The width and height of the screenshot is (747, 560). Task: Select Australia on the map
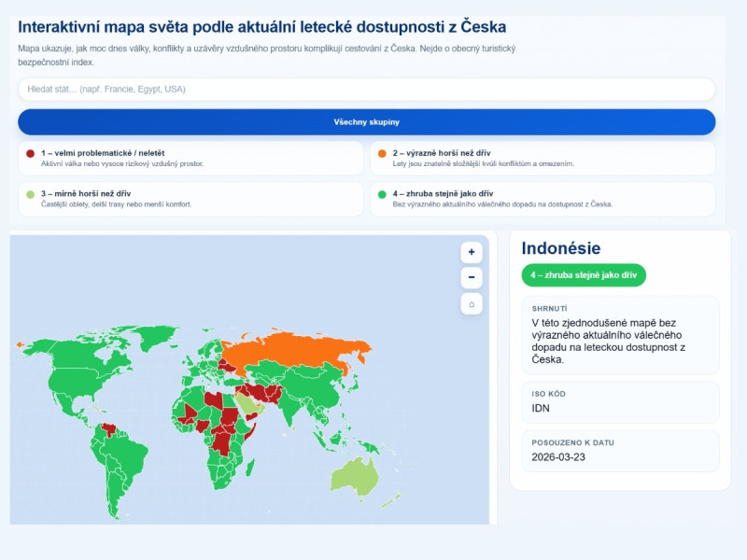[355, 476]
